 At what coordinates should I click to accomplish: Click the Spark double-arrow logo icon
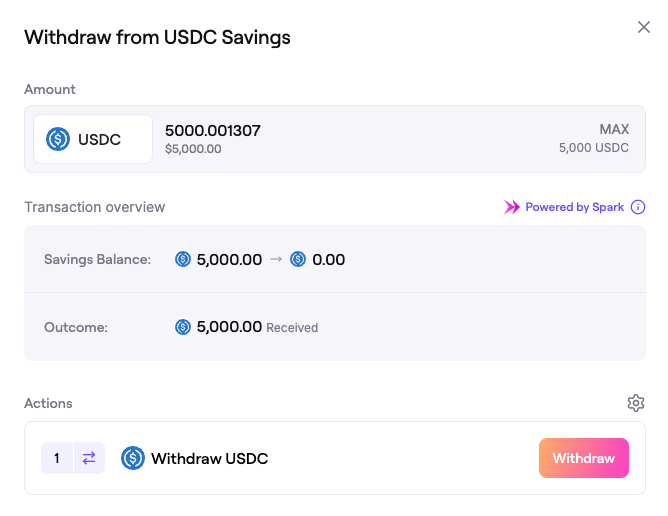pos(512,207)
